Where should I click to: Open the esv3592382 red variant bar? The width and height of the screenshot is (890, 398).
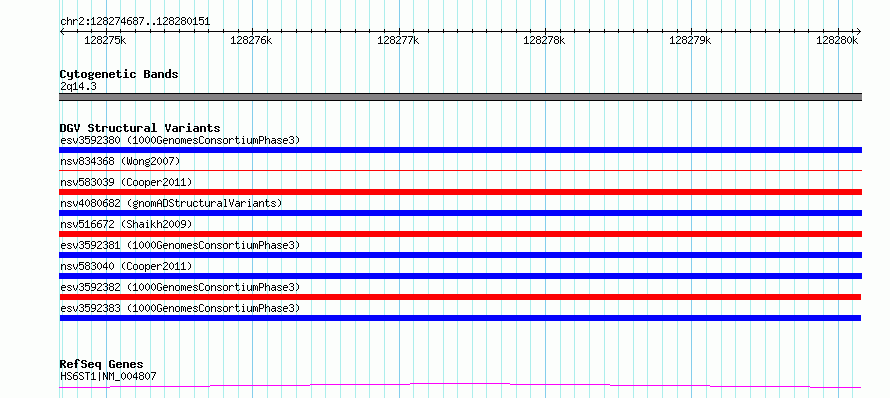pos(460,297)
